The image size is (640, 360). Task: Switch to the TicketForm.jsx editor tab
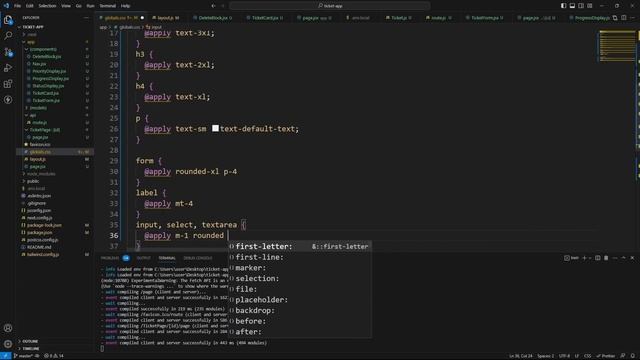point(484,18)
